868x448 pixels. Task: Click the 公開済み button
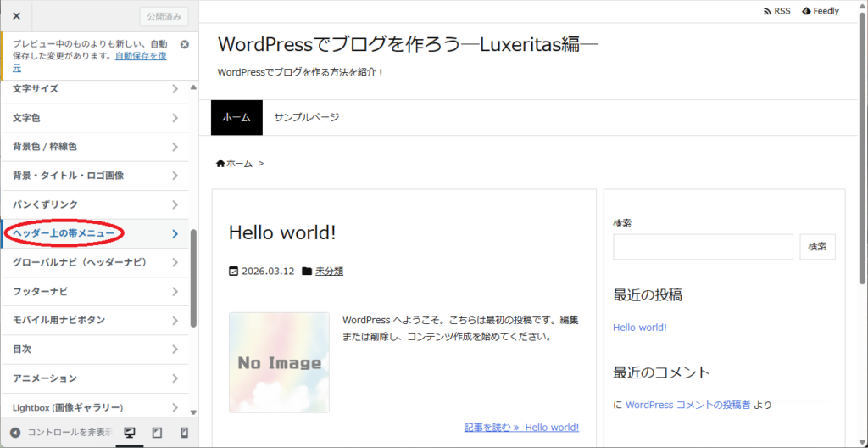[164, 16]
